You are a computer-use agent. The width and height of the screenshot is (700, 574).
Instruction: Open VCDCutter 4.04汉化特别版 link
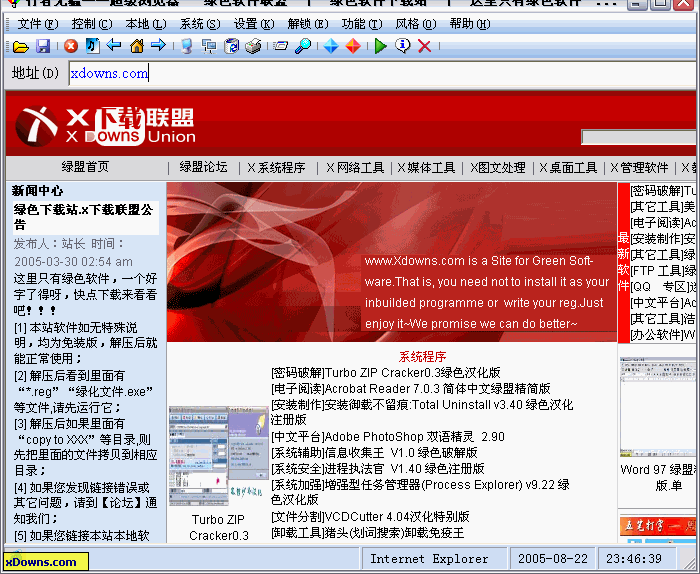[x=370, y=517]
